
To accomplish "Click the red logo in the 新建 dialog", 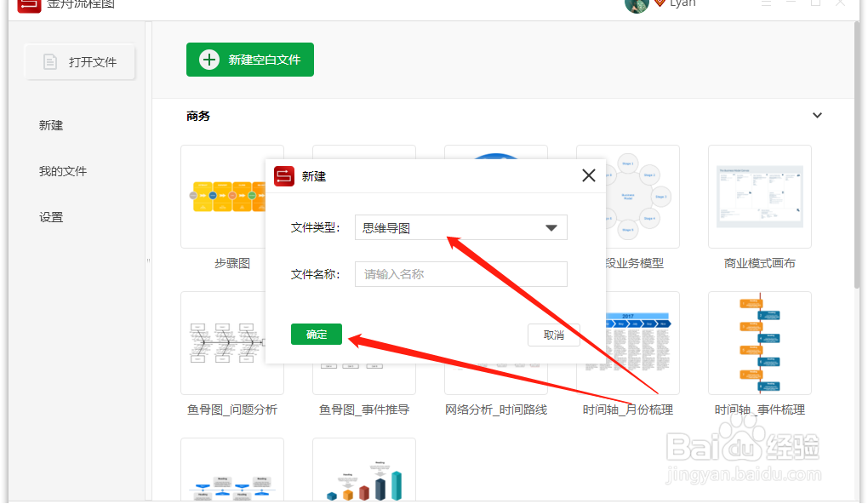I will (284, 176).
